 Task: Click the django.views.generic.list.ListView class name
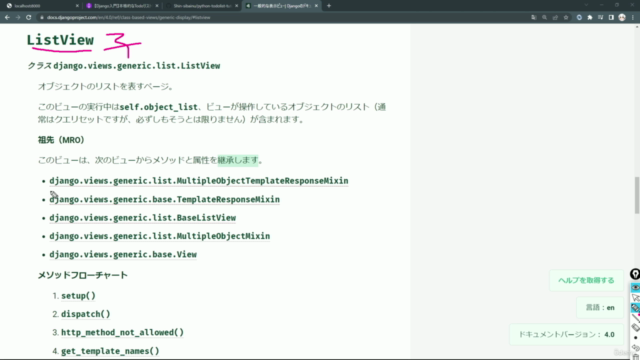pos(137,66)
